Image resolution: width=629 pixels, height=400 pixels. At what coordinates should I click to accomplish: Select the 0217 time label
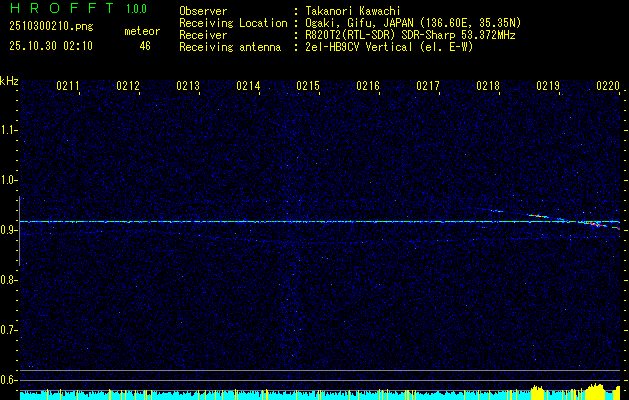coord(428,87)
